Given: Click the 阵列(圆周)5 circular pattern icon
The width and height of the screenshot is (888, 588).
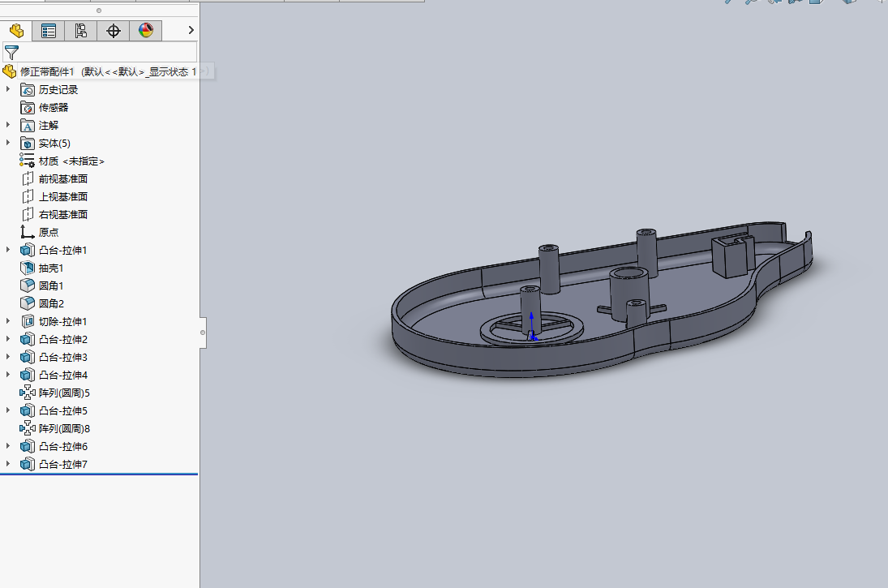Looking at the screenshot, I should click(x=28, y=393).
